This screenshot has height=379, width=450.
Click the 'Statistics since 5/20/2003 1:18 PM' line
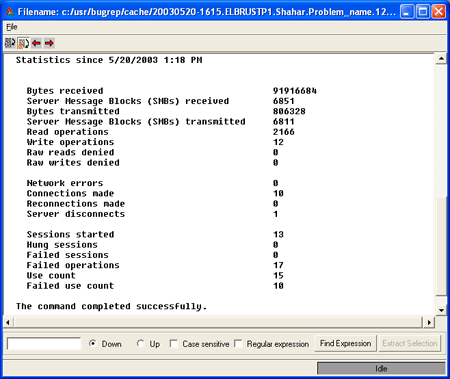coord(109,60)
